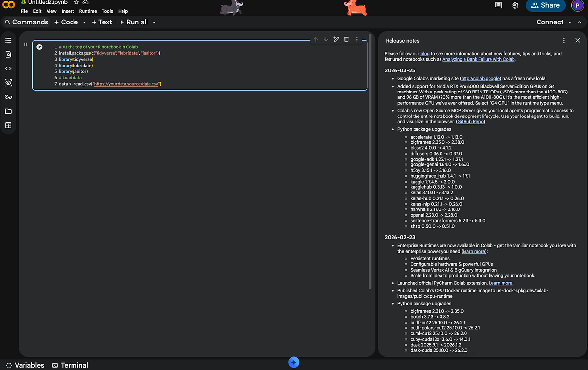Expand the Code cell dropdown arrow
Image resolution: width=588 pixels, height=370 pixels.
[84, 22]
